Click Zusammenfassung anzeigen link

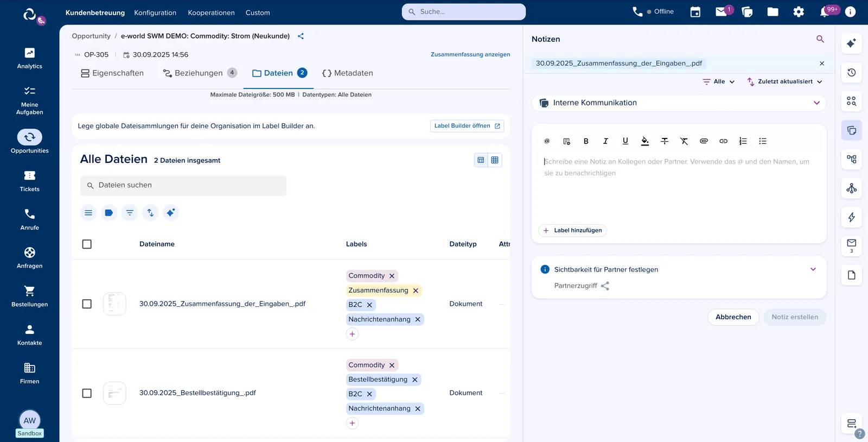(470, 55)
